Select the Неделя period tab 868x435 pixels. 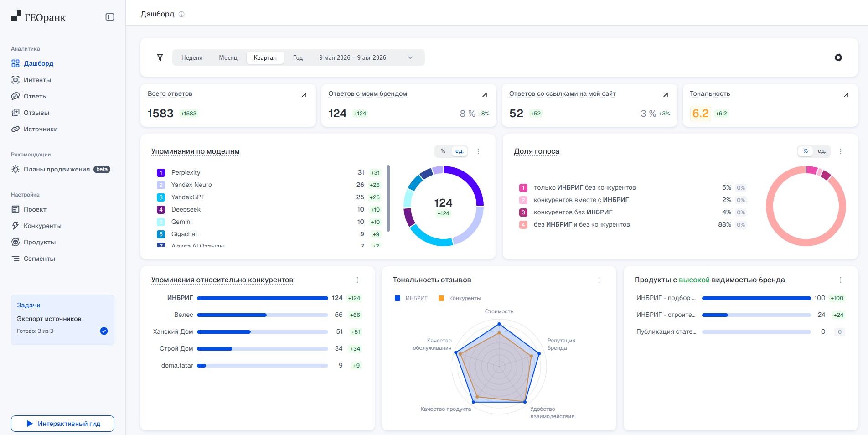[192, 57]
